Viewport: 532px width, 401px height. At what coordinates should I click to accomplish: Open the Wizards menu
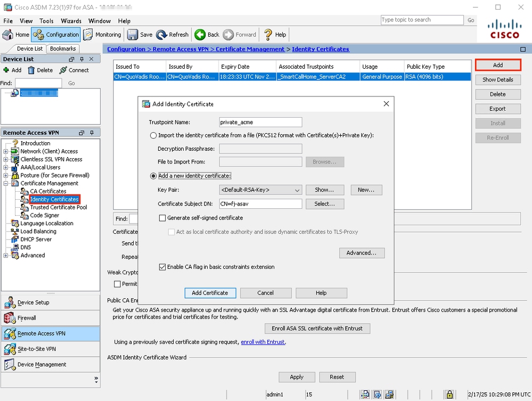click(71, 21)
